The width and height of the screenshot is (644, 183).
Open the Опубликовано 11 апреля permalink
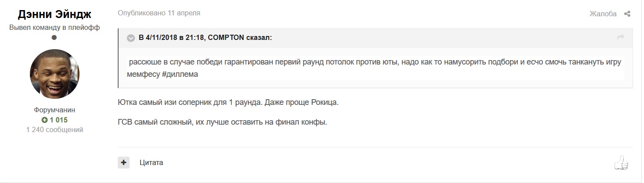point(159,13)
